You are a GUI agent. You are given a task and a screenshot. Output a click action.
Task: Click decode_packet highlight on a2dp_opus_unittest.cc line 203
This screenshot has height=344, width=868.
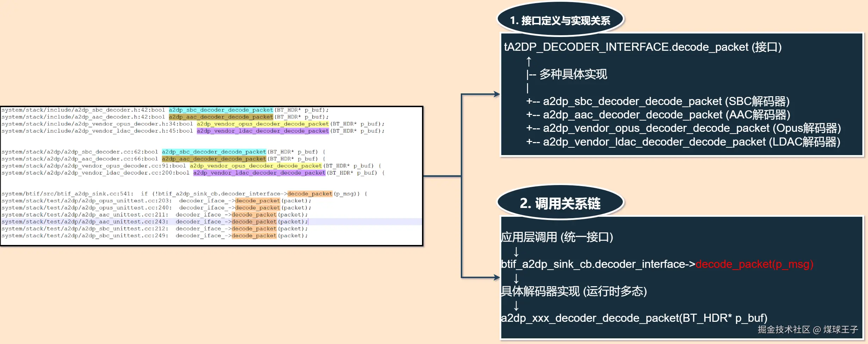tap(258, 201)
